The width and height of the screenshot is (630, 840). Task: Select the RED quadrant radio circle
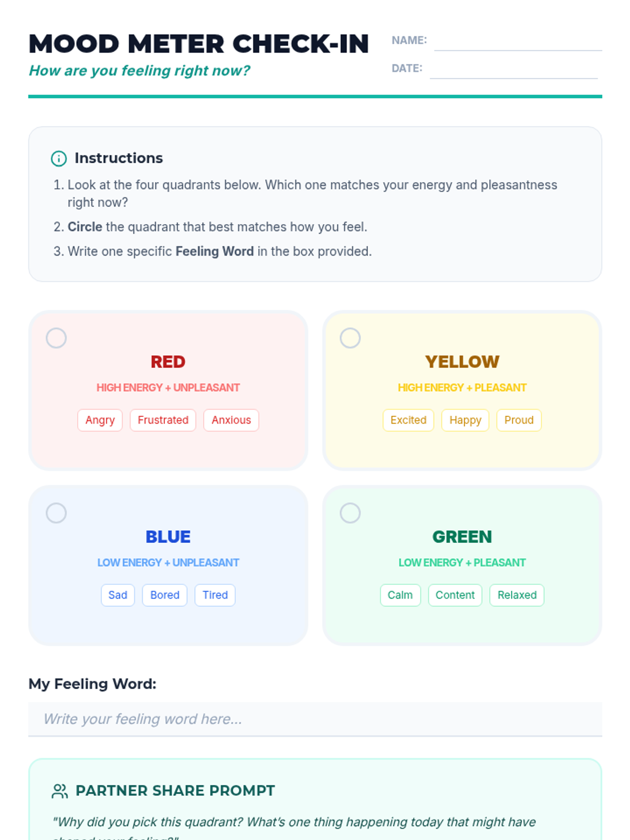pyautogui.click(x=56, y=338)
